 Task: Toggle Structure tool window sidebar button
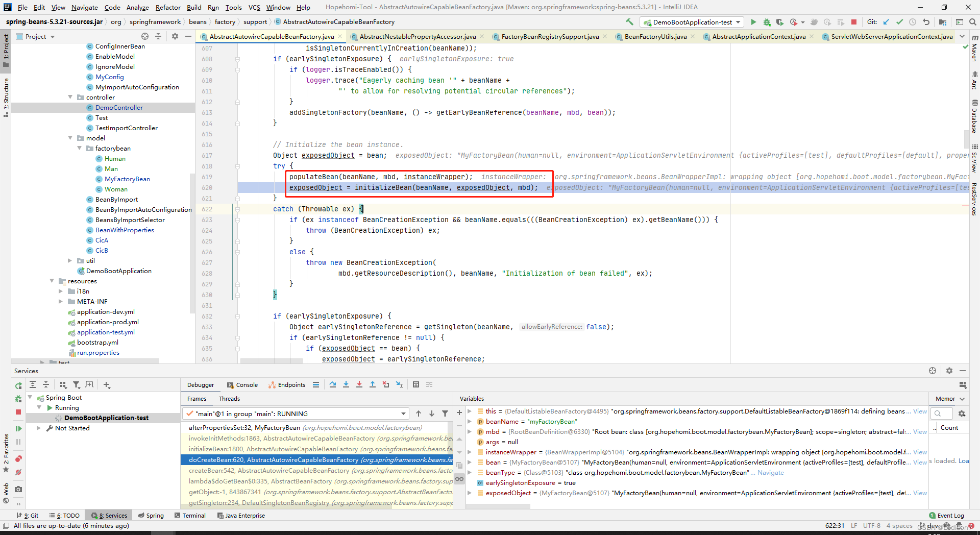[x=6, y=97]
